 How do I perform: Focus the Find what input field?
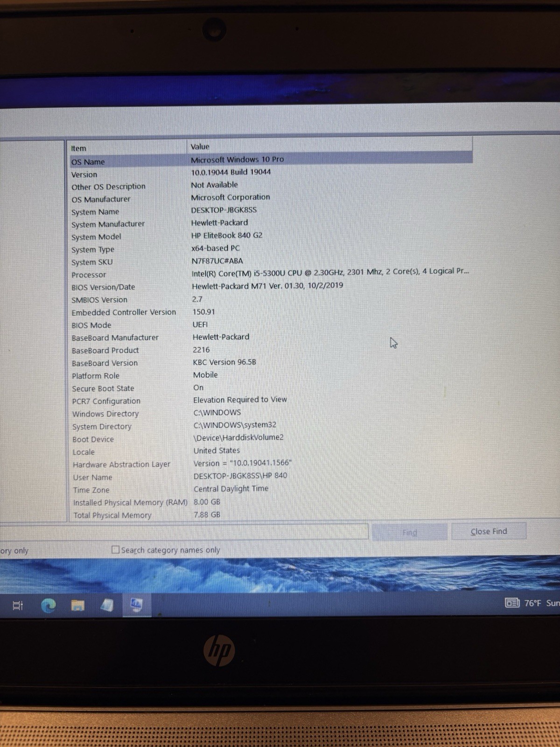(184, 532)
